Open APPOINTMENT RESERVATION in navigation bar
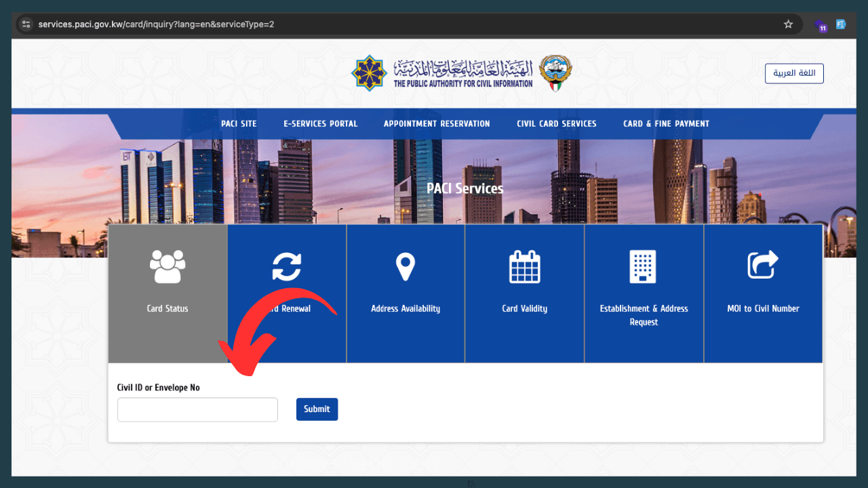The image size is (868, 488). coord(437,124)
